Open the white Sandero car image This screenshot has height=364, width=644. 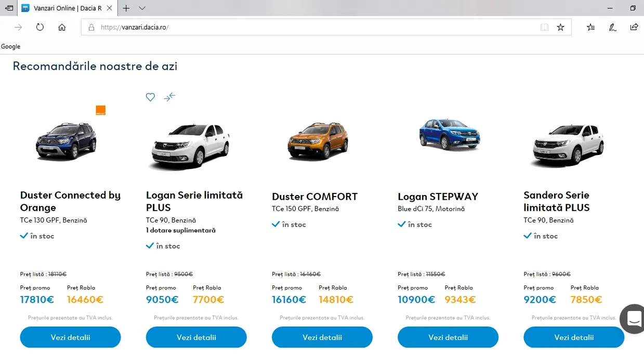pos(568,145)
